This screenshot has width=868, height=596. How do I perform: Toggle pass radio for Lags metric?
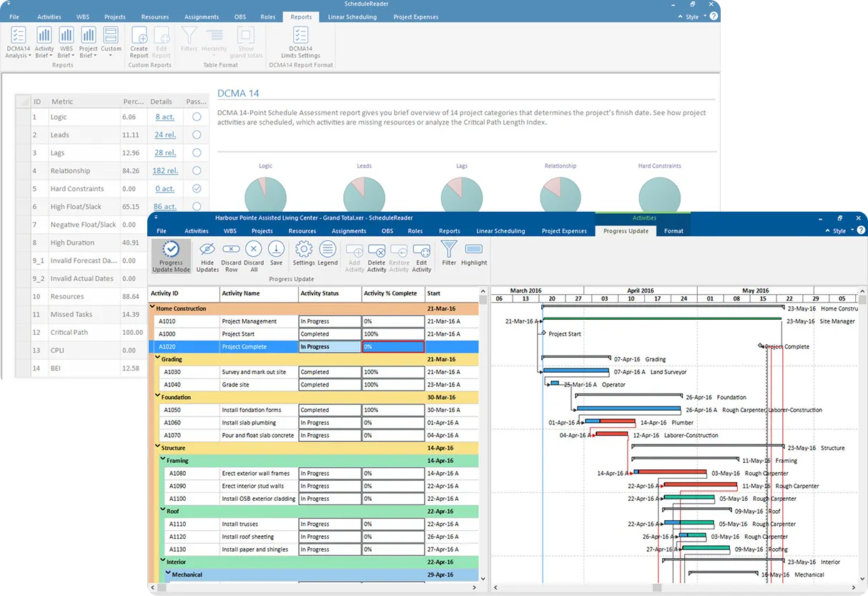(197, 152)
